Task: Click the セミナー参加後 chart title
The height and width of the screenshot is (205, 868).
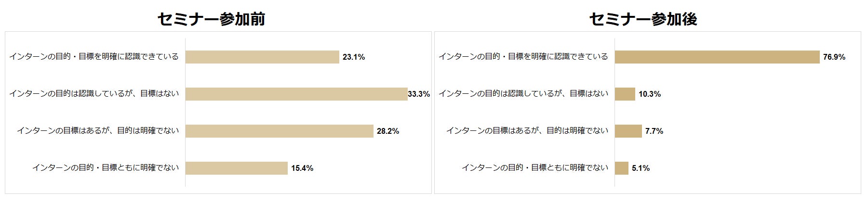Action: (x=643, y=19)
